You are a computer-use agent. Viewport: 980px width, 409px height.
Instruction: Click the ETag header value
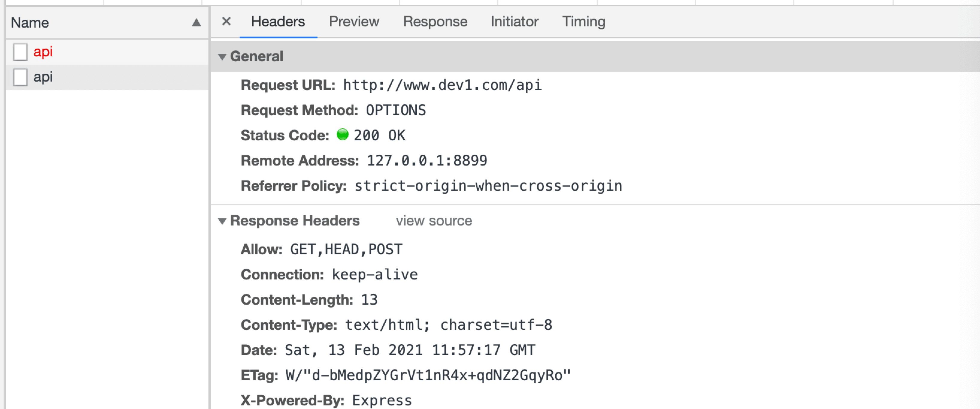tap(428, 375)
